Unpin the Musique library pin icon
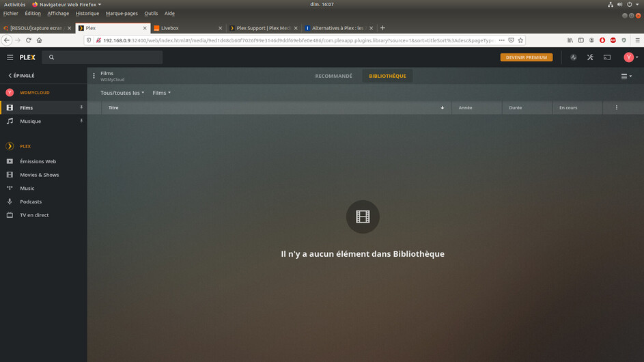This screenshot has height=362, width=644. click(x=81, y=121)
